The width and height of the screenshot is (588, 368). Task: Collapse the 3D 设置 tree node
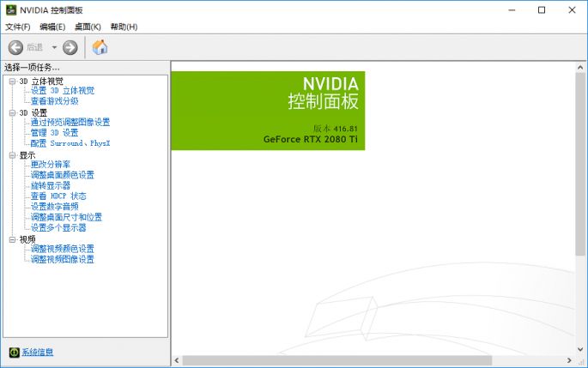point(12,112)
